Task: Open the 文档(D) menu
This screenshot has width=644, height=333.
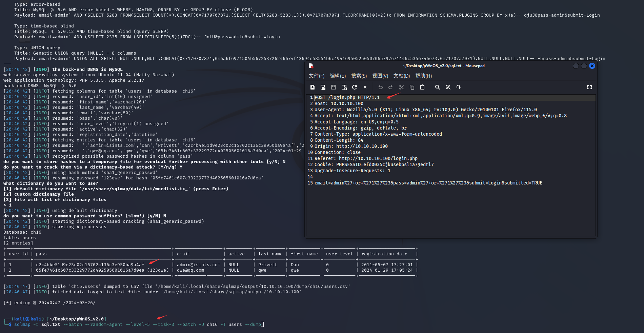Action: point(402,76)
